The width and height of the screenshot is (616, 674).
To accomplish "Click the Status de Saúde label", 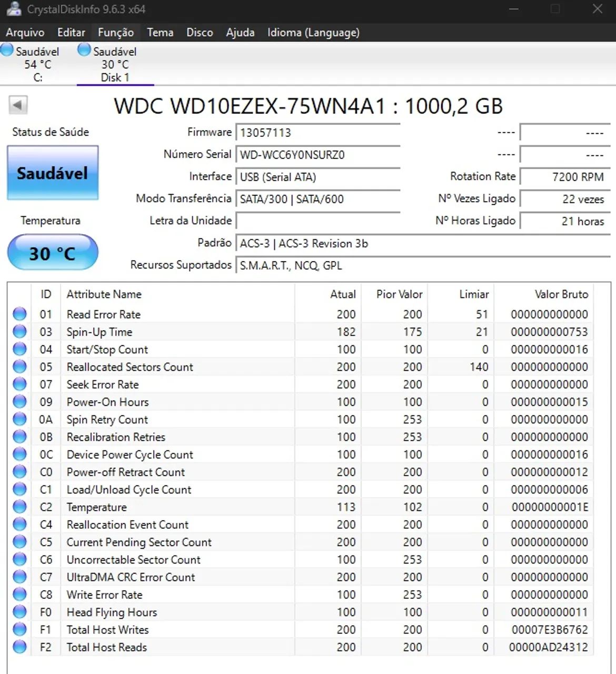I will pos(51,132).
